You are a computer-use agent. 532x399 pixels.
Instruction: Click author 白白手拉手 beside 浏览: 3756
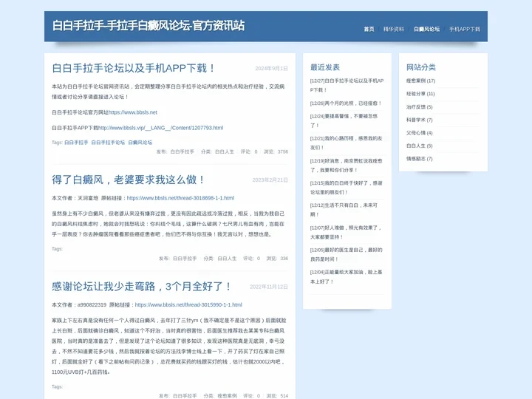(183, 151)
